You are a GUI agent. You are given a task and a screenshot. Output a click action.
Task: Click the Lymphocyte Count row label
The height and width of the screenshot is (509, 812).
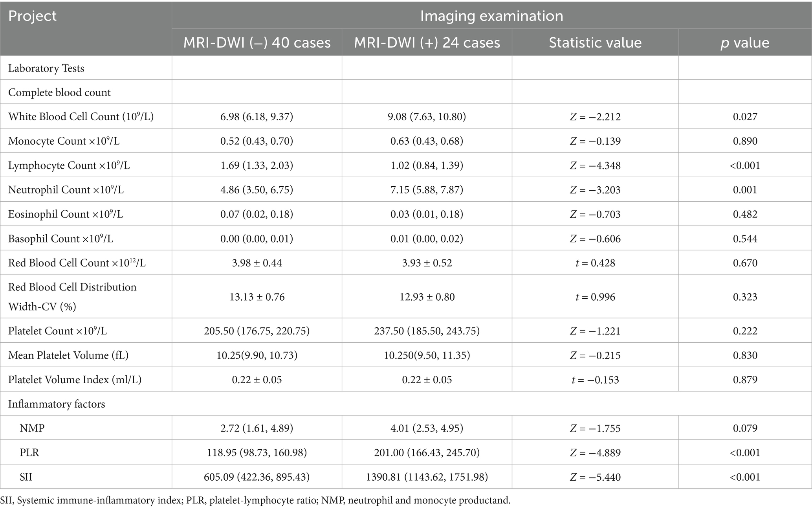pos(69,165)
